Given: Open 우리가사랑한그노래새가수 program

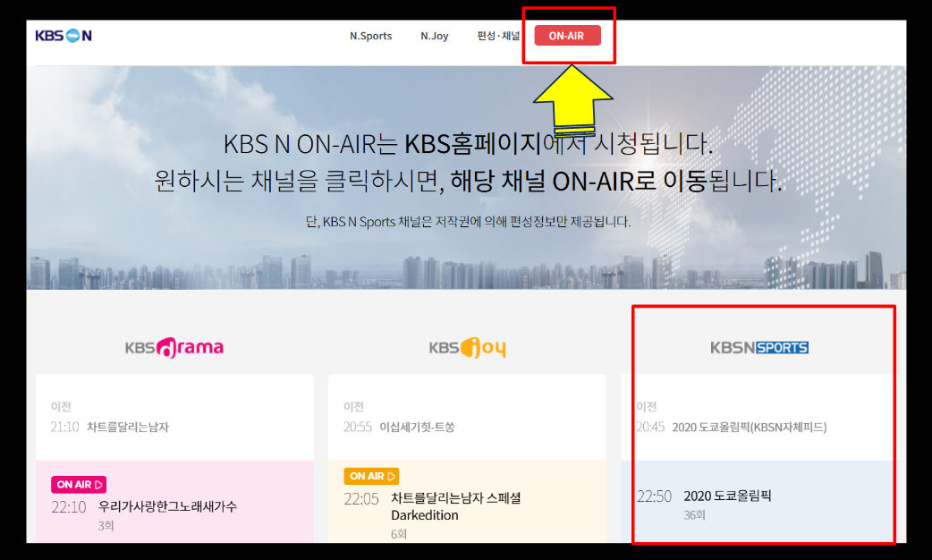Looking at the screenshot, I should [x=167, y=506].
